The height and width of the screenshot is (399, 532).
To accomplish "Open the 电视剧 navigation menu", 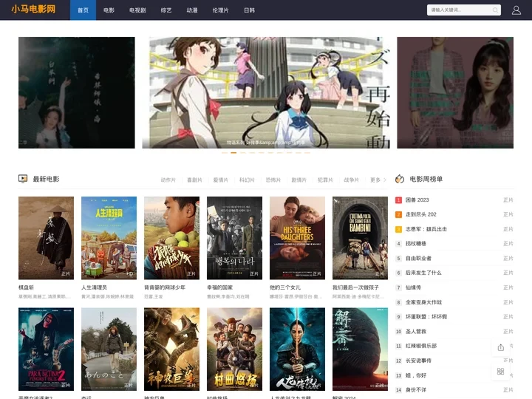I will pyautogui.click(x=137, y=10).
